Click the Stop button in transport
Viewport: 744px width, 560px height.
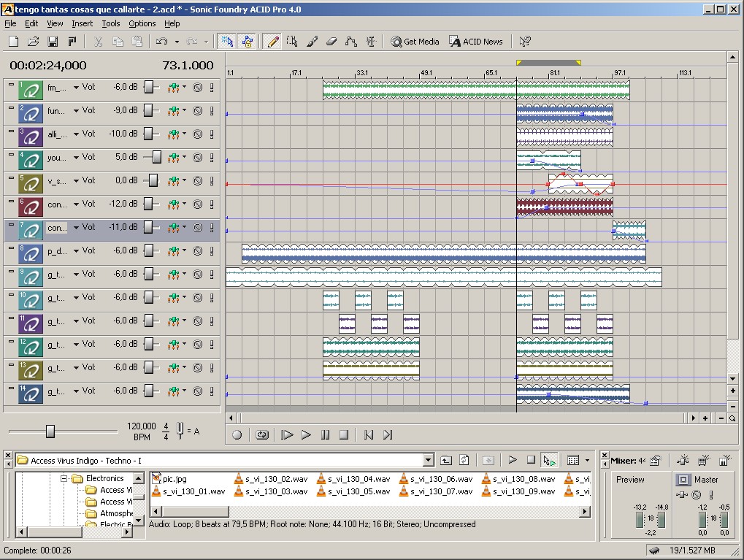point(344,434)
